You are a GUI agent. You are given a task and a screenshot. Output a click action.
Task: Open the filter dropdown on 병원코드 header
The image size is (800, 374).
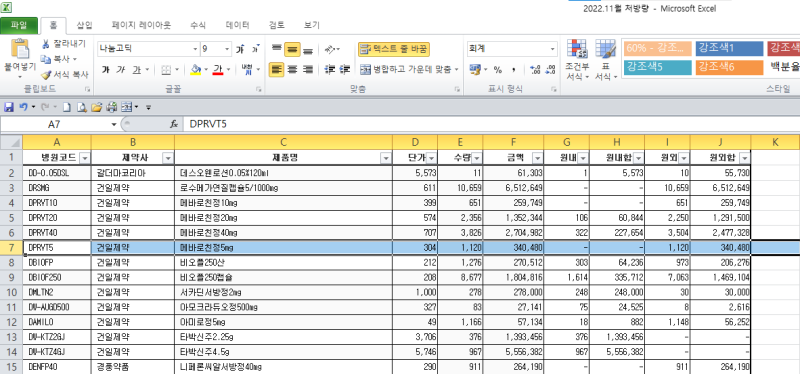(x=85, y=158)
